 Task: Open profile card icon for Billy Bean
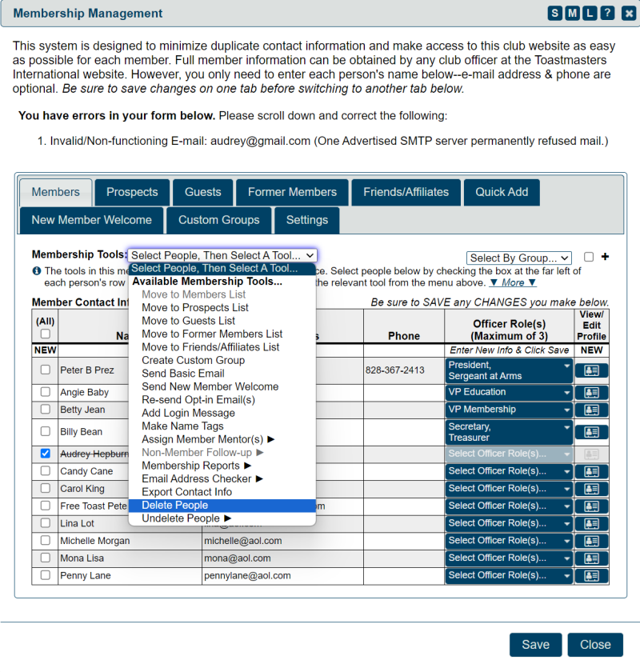pos(591,432)
